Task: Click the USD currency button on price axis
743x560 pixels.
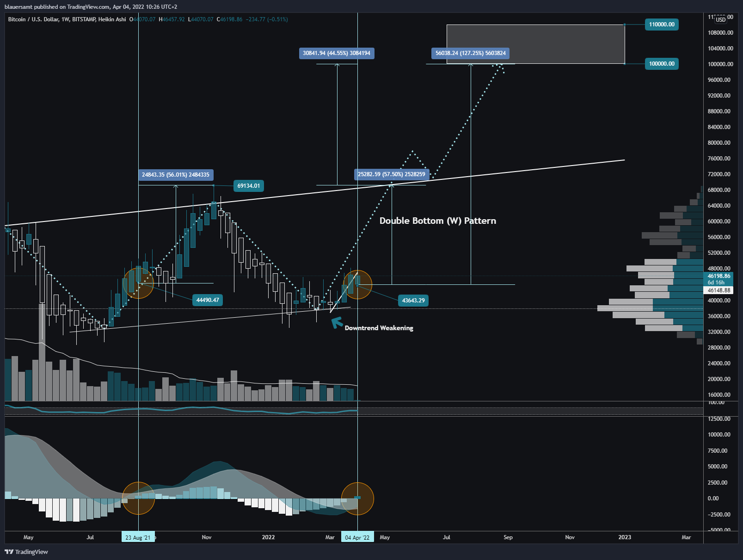Action: [x=721, y=19]
